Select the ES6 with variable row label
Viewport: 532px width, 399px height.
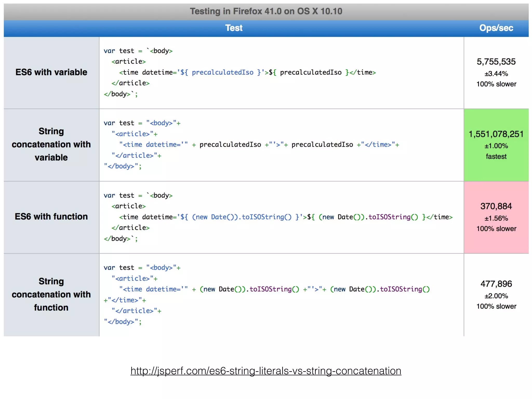[51, 72]
